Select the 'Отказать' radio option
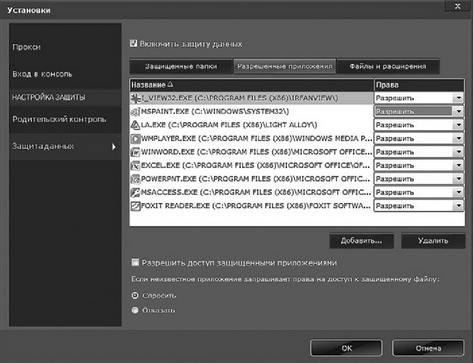Viewport: 474px width, 363px height. (x=135, y=310)
